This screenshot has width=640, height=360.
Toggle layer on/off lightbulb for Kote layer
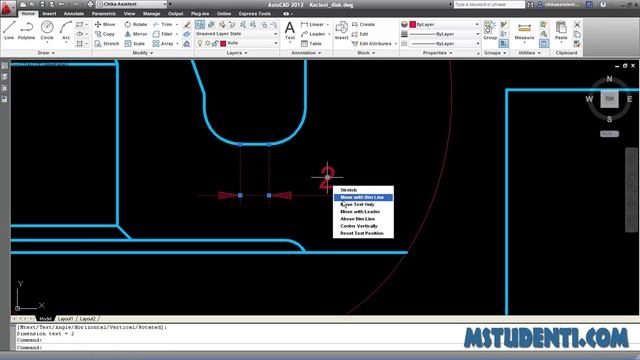click(200, 43)
